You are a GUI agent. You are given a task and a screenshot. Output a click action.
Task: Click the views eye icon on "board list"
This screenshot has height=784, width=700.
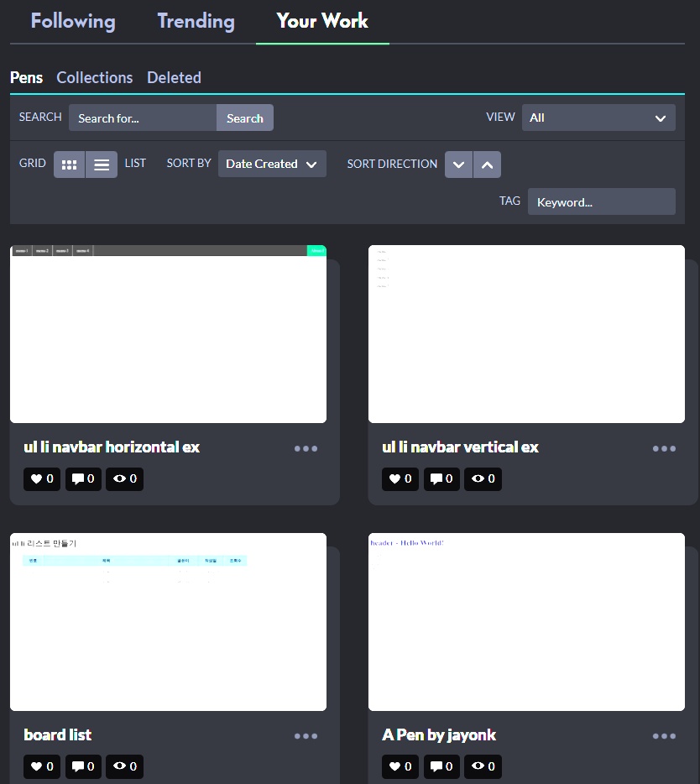(124, 766)
